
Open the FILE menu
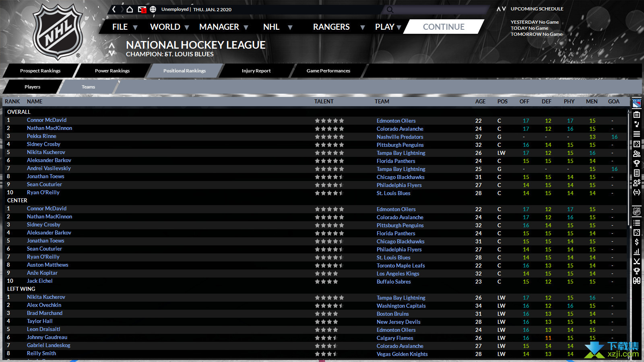(x=120, y=27)
